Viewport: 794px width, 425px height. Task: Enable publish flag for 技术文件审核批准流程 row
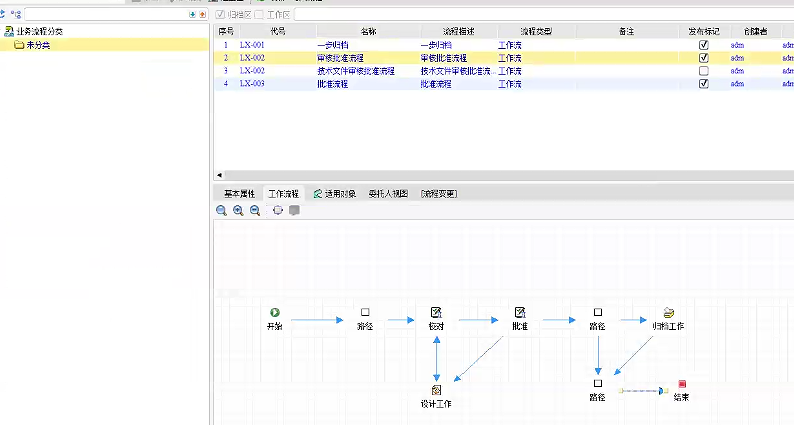click(704, 71)
